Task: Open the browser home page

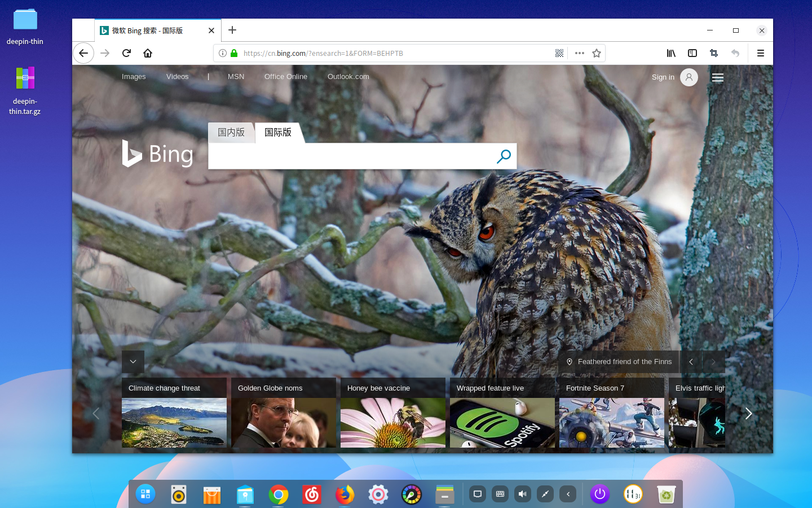Action: tap(148, 53)
